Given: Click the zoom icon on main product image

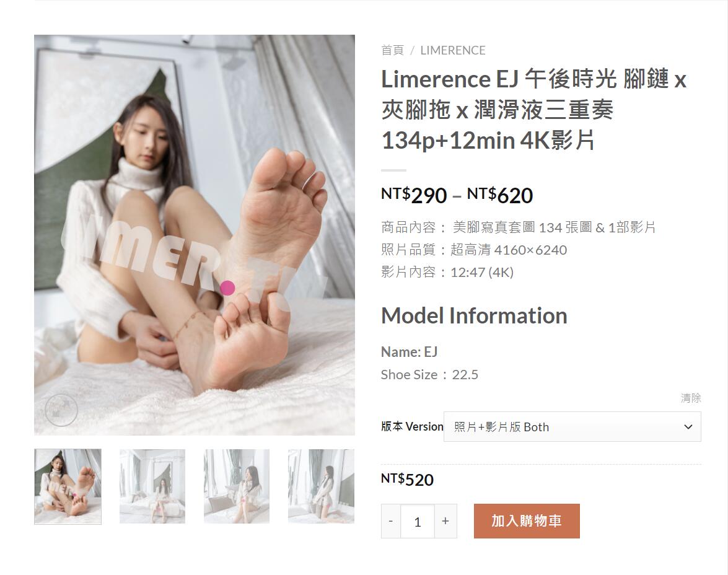Looking at the screenshot, I should pos(61,410).
